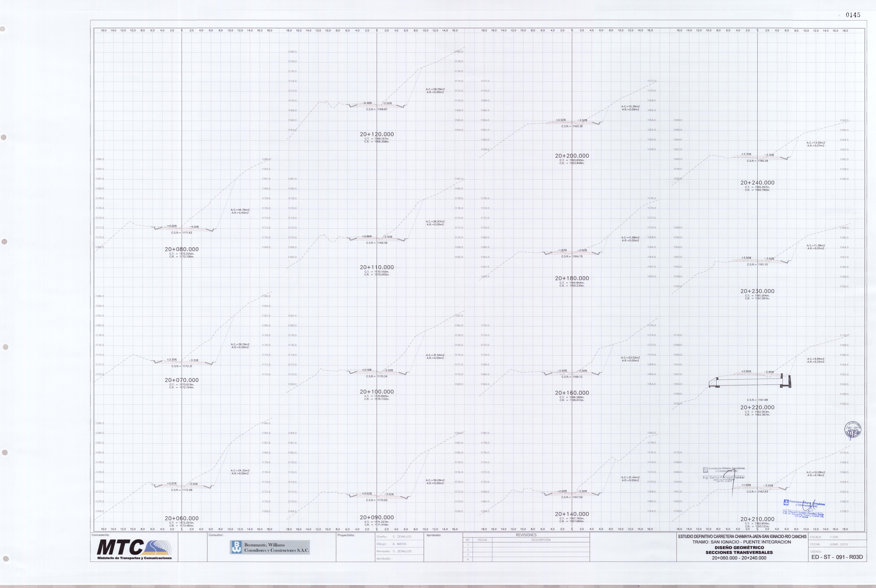Viewport: 876px width, 588px height.
Task: Click the C.S.R.= 1170.24 value
Action: pos(377,377)
